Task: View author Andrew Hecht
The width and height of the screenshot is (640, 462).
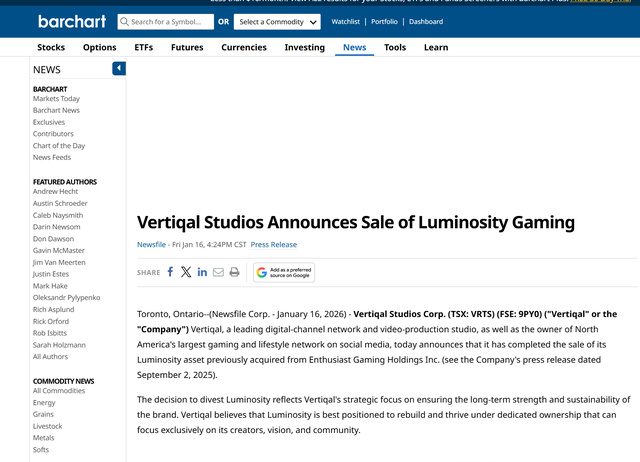Action: coord(56,191)
